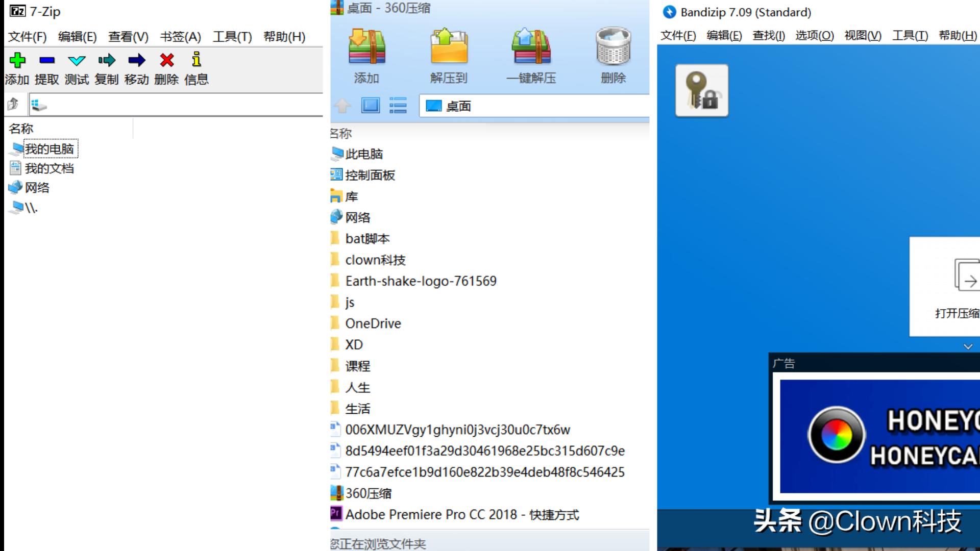Open 视图(V) menu in Bandizip
This screenshot has height=551, width=980.
point(863,35)
